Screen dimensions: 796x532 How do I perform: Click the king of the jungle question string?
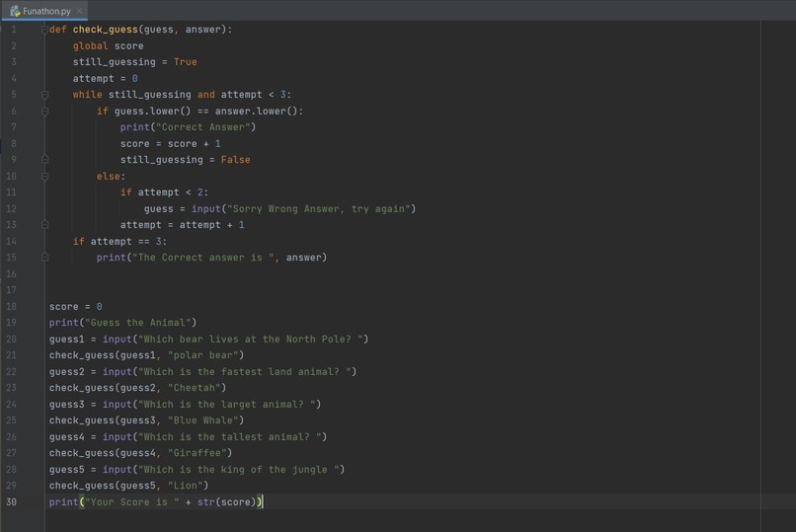click(x=239, y=470)
